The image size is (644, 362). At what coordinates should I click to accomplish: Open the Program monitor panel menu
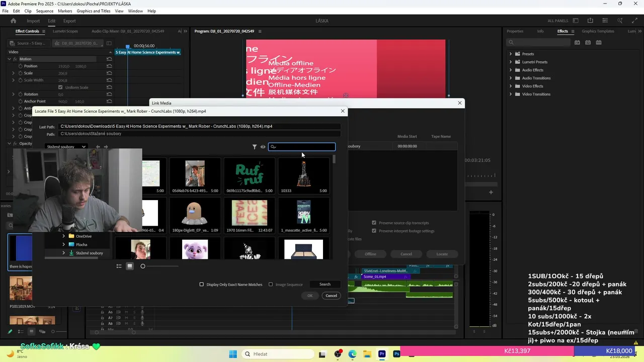coord(260,31)
